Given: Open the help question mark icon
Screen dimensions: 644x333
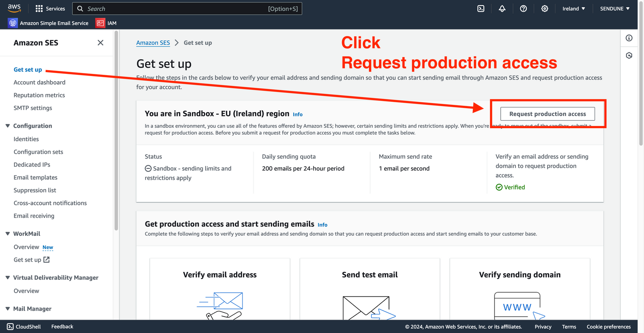Looking at the screenshot, I should 523,9.
